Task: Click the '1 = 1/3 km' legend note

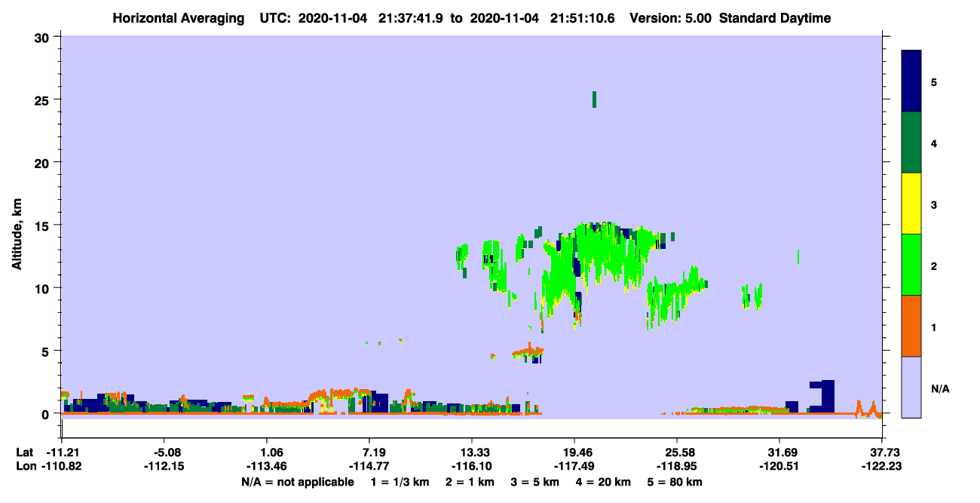Action: 400,482
